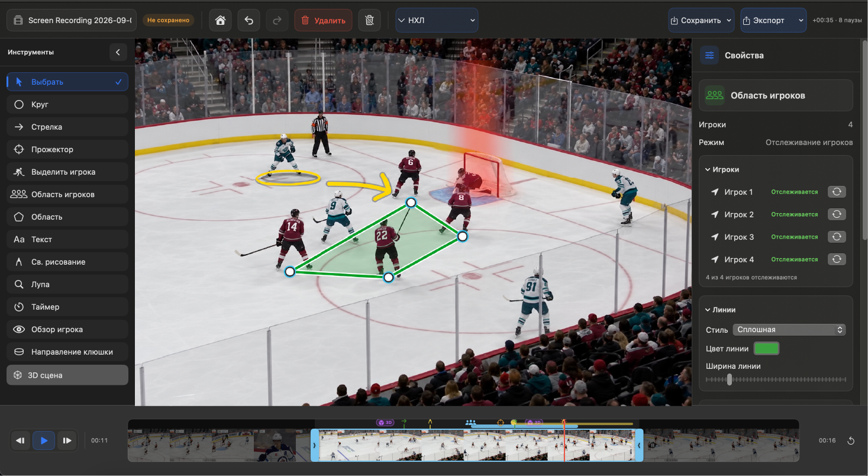The height and width of the screenshot is (476, 868).
Task: Select the Круг tool
Action: pyautogui.click(x=67, y=104)
